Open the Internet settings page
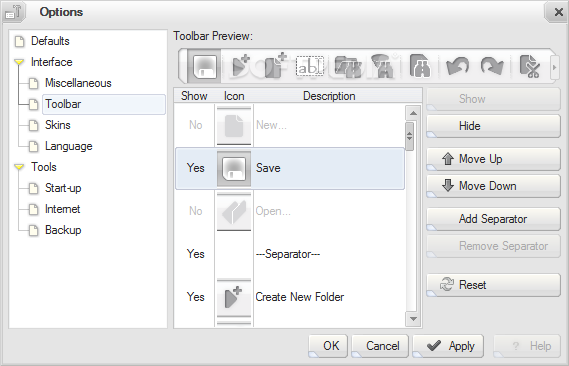Screen dimensions: 569x366 [x=62, y=209]
